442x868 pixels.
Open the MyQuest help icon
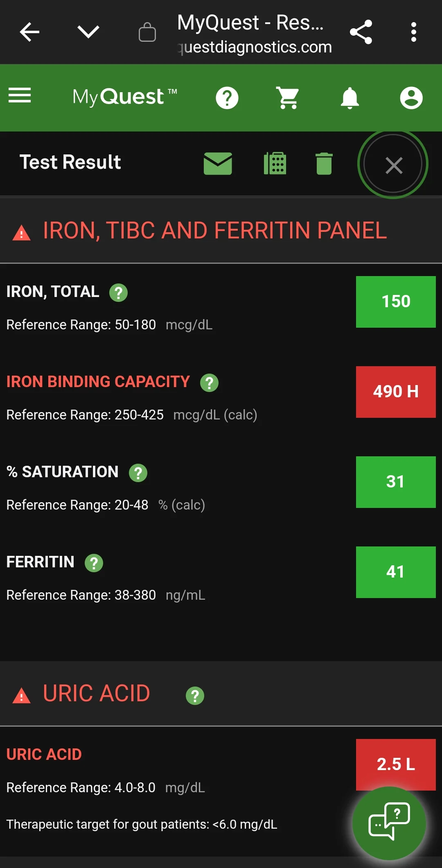pyautogui.click(x=228, y=97)
